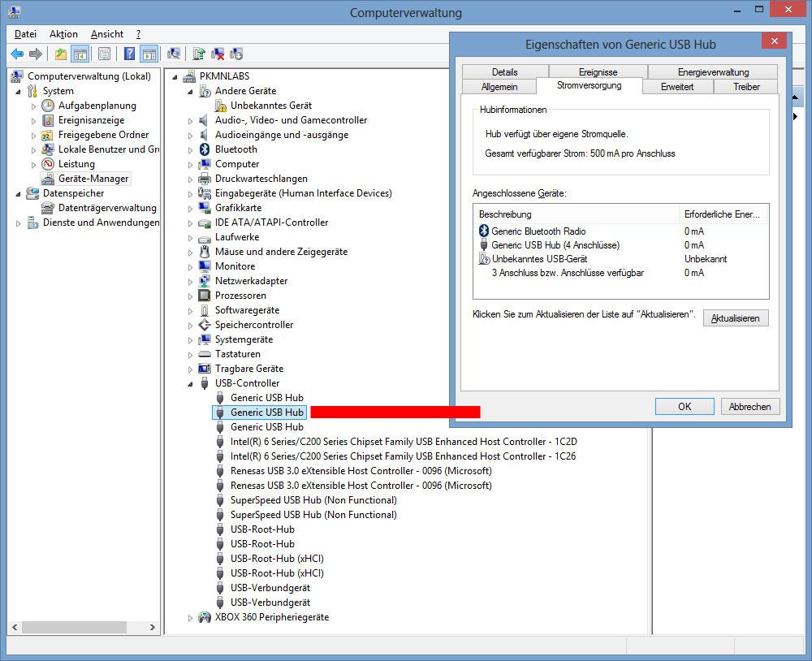812x661 pixels.
Task: Click the blue Back arrow in the toolbar
Action: [x=17, y=54]
